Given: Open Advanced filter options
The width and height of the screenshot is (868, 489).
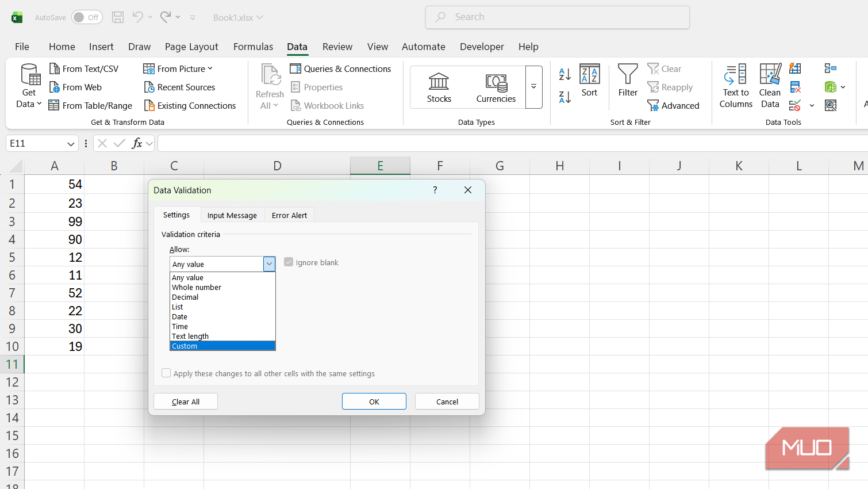Looking at the screenshot, I should [673, 106].
